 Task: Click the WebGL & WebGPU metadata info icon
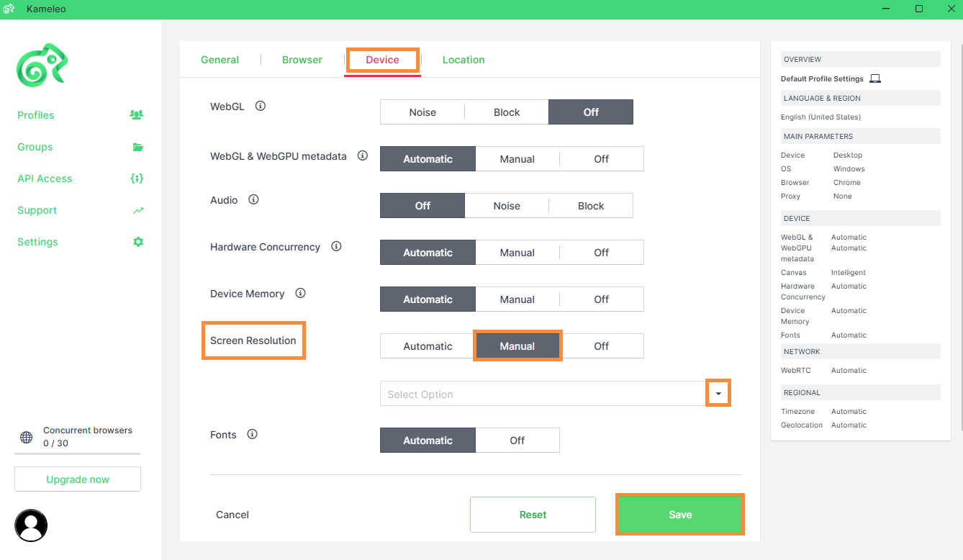(363, 155)
